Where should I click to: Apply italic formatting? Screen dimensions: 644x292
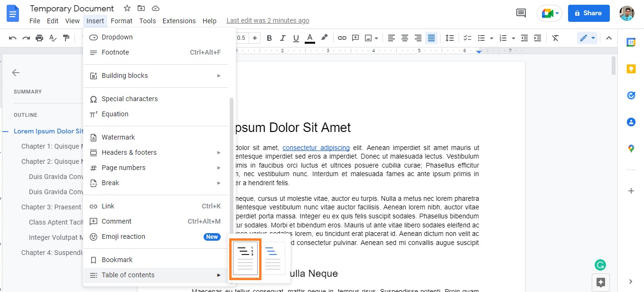pos(281,38)
